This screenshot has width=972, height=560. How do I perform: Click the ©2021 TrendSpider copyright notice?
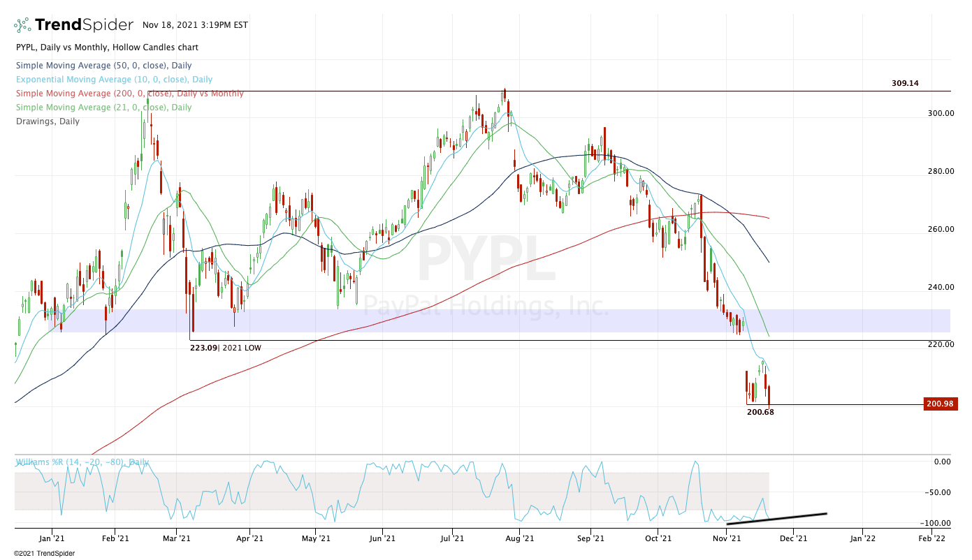44,553
